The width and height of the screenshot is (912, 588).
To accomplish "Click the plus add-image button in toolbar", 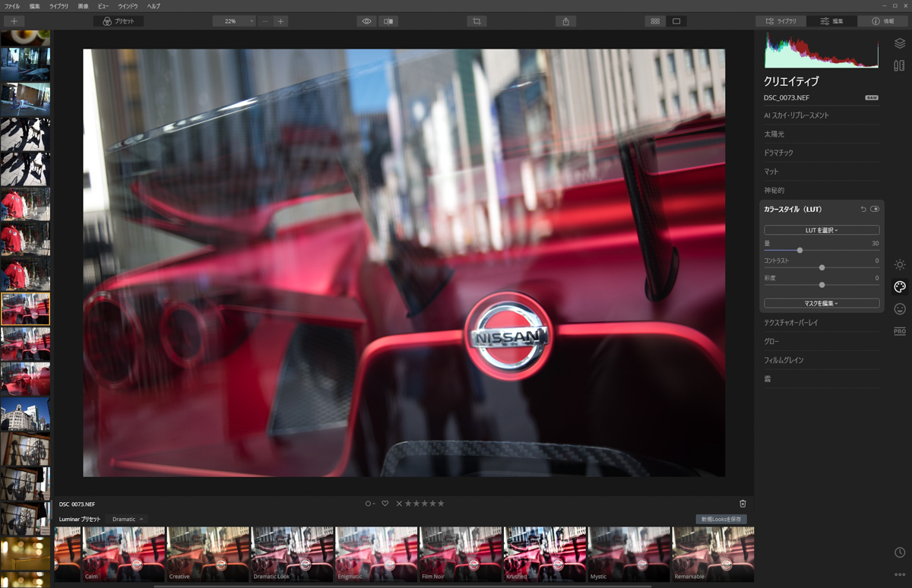I will (14, 21).
